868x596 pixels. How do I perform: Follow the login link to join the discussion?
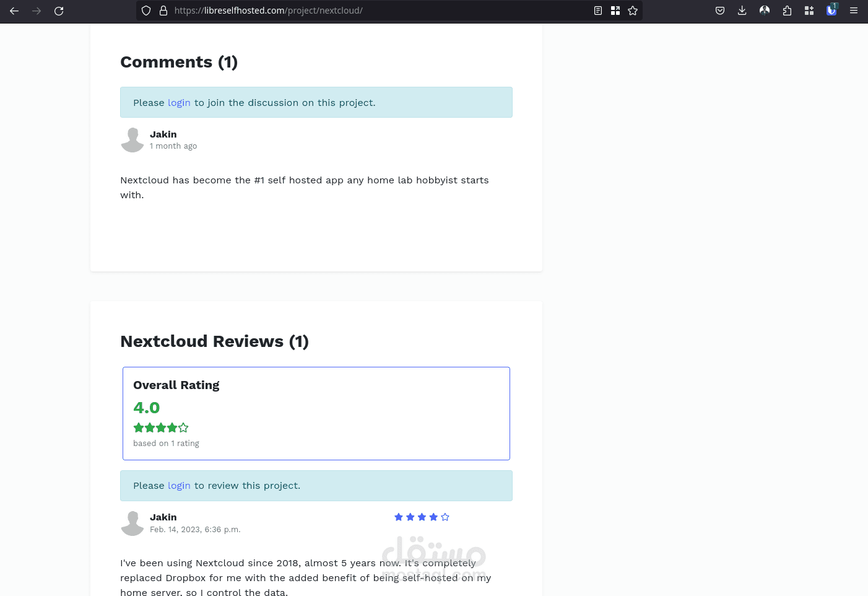pyautogui.click(x=179, y=103)
